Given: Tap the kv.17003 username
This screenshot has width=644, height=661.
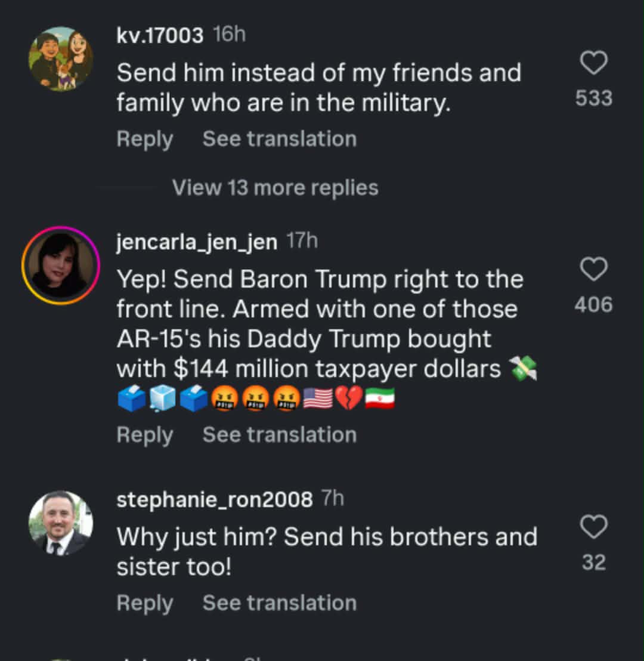Looking at the screenshot, I should coord(160,36).
